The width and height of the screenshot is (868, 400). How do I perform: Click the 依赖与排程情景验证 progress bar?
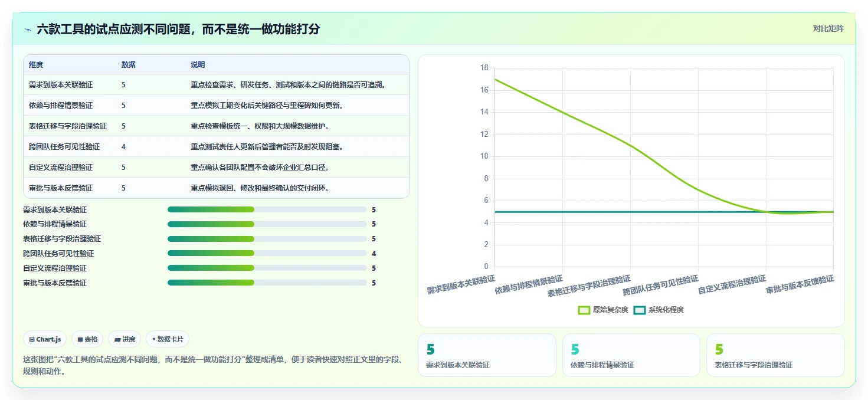point(267,224)
